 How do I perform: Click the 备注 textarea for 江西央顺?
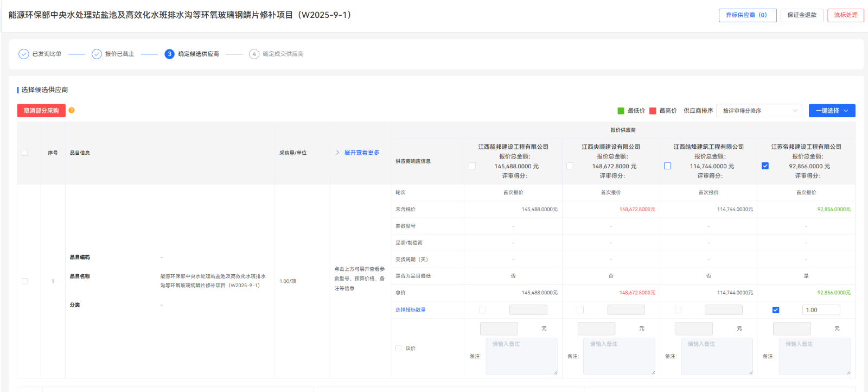[619, 356]
